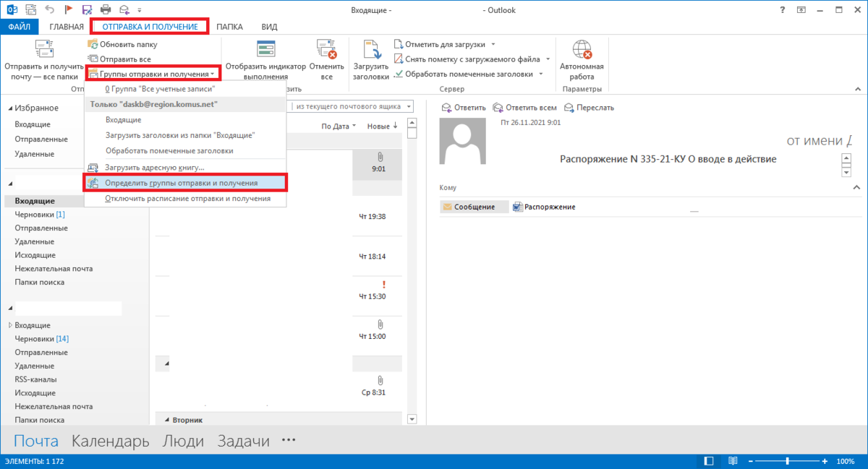Open Задачи navigation
868x469 pixels.
point(244,441)
